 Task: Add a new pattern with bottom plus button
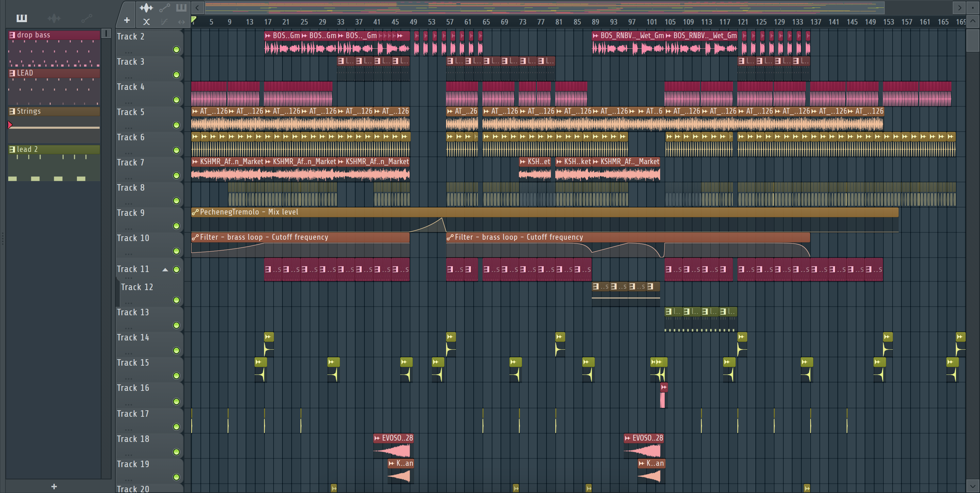click(54, 486)
